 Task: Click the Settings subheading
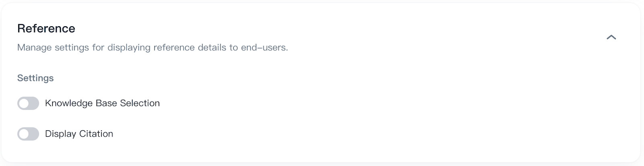pyautogui.click(x=35, y=78)
